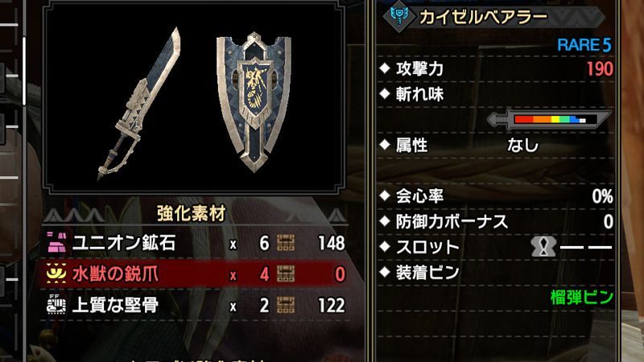The width and height of the screenshot is (644, 362).
Task: Select the highlighted 水獣の鋭爪 material row
Action: point(196,274)
